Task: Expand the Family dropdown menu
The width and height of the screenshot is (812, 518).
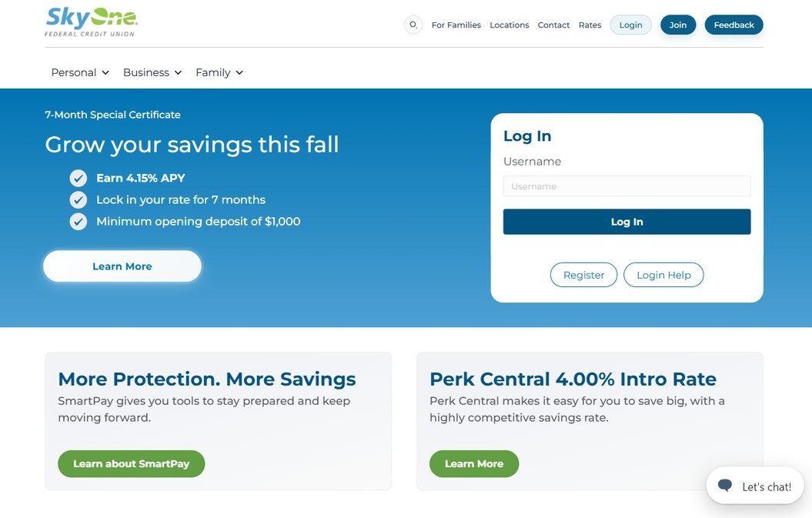Action: [x=219, y=72]
